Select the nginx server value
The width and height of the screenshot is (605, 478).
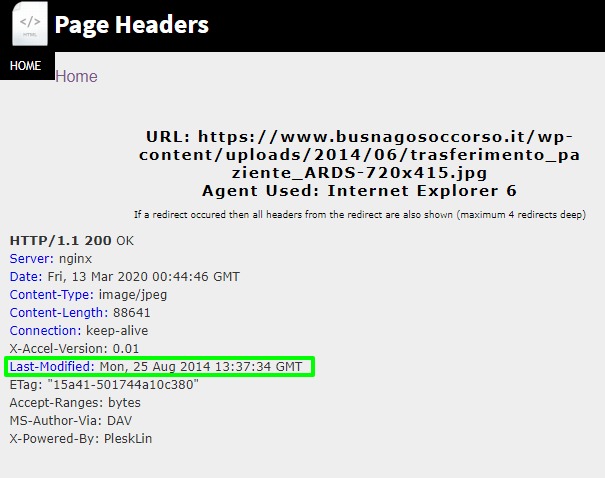tap(75, 258)
